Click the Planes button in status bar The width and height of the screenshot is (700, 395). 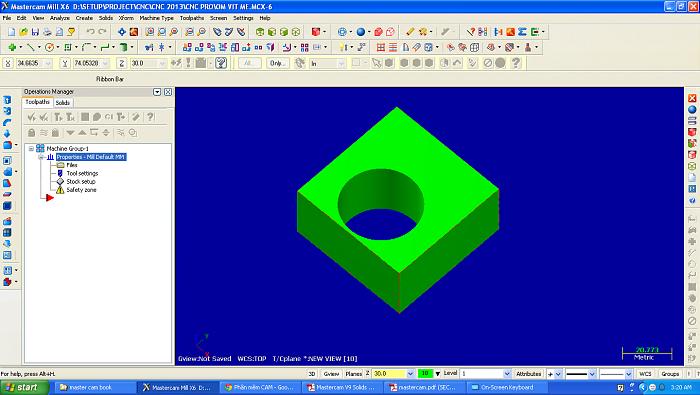coord(354,374)
